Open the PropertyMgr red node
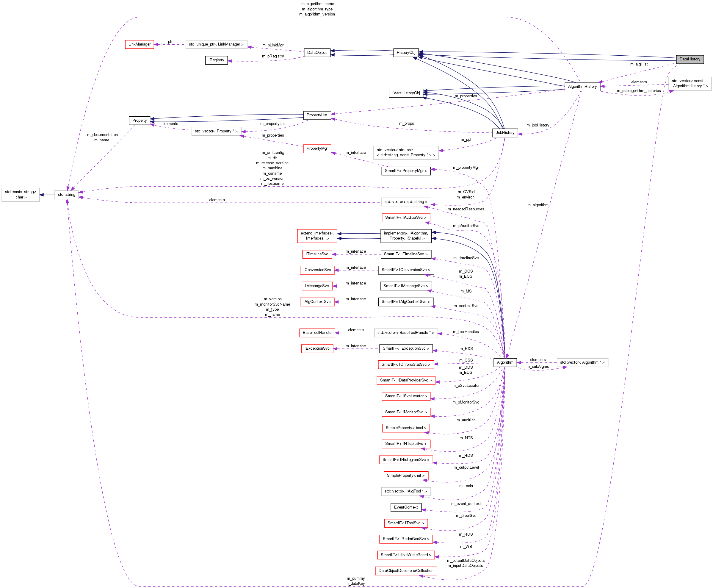This screenshot has width=713, height=588. tap(317, 148)
